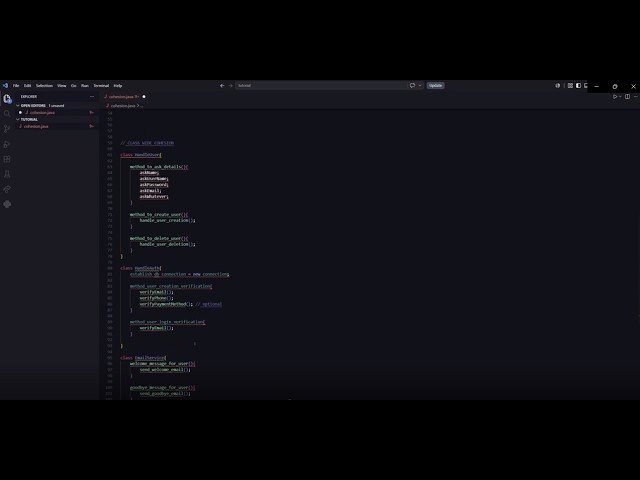Click the EXPLORER panel title
The image size is (640, 480).
point(29,97)
